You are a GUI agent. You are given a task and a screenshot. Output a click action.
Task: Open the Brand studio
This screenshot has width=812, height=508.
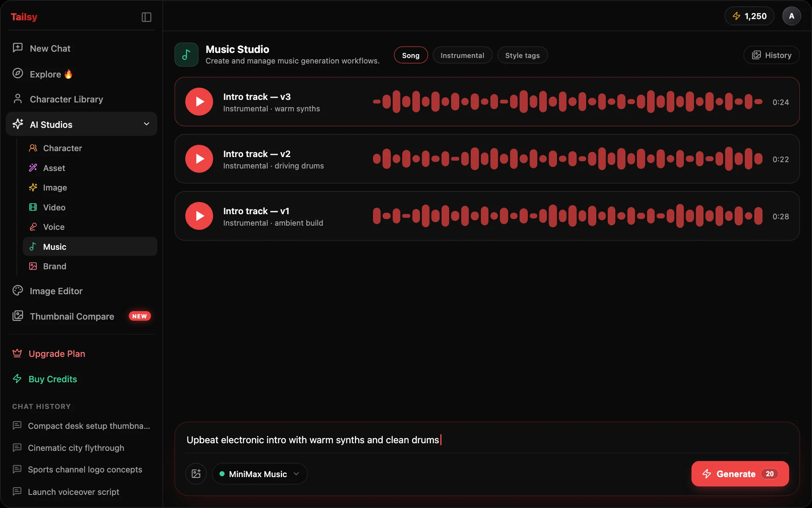tap(90, 266)
